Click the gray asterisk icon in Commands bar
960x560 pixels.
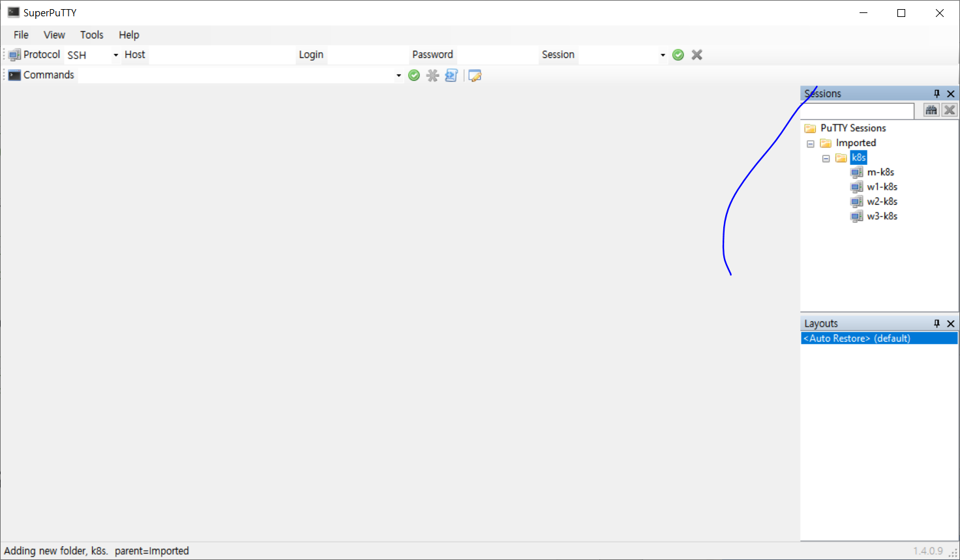pos(432,76)
